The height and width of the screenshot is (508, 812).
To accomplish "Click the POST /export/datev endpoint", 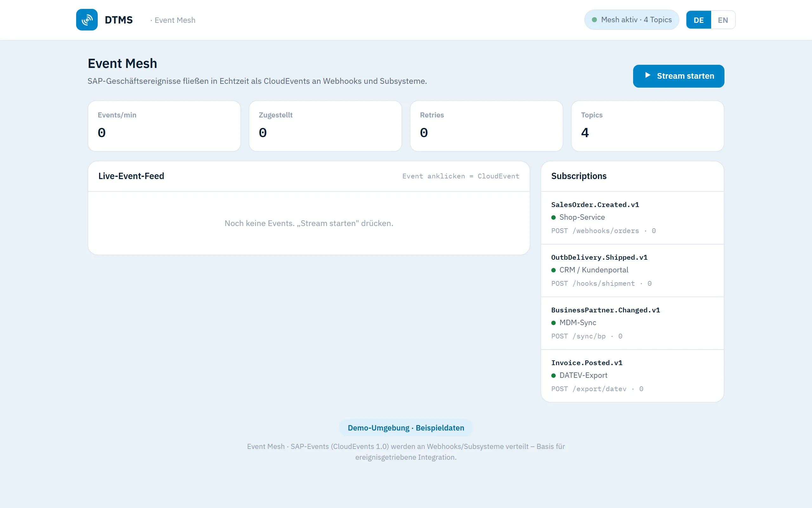I will tap(589, 389).
